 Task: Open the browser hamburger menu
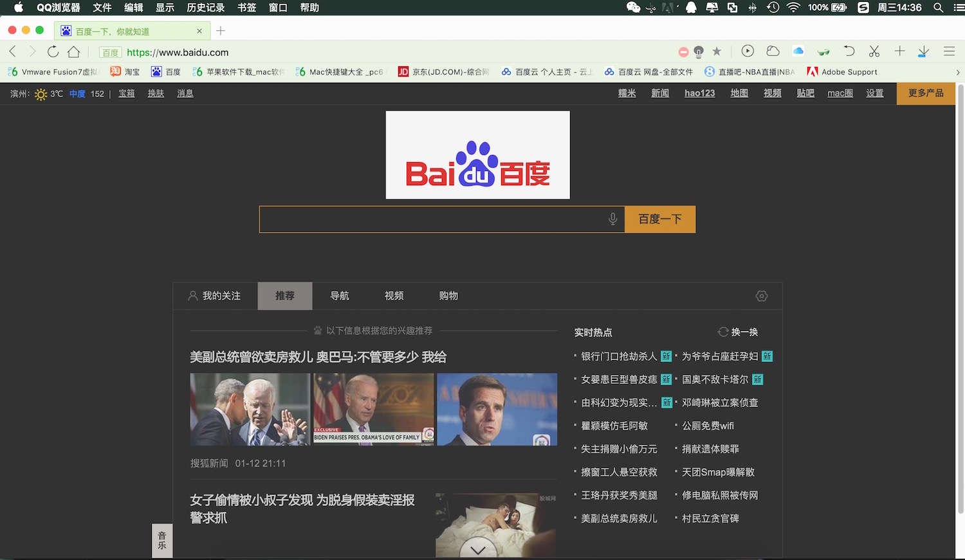(x=949, y=51)
